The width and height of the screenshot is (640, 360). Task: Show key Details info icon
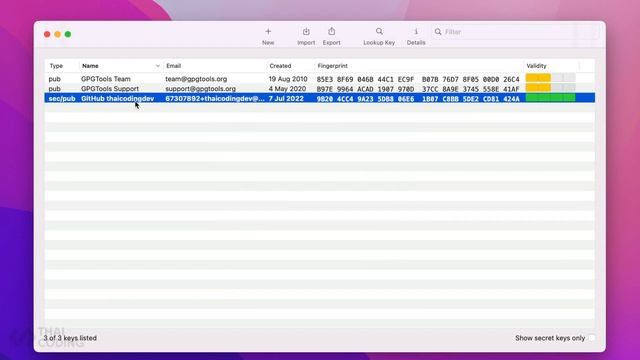coord(416,32)
